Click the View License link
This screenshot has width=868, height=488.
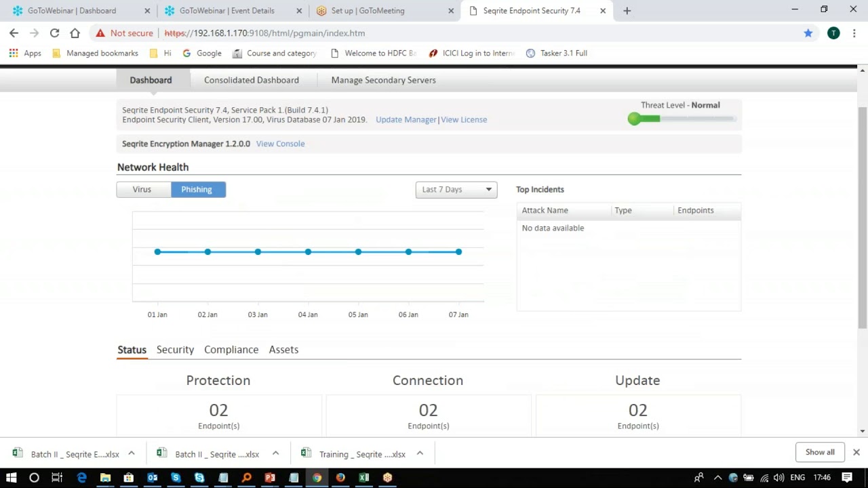click(464, 119)
